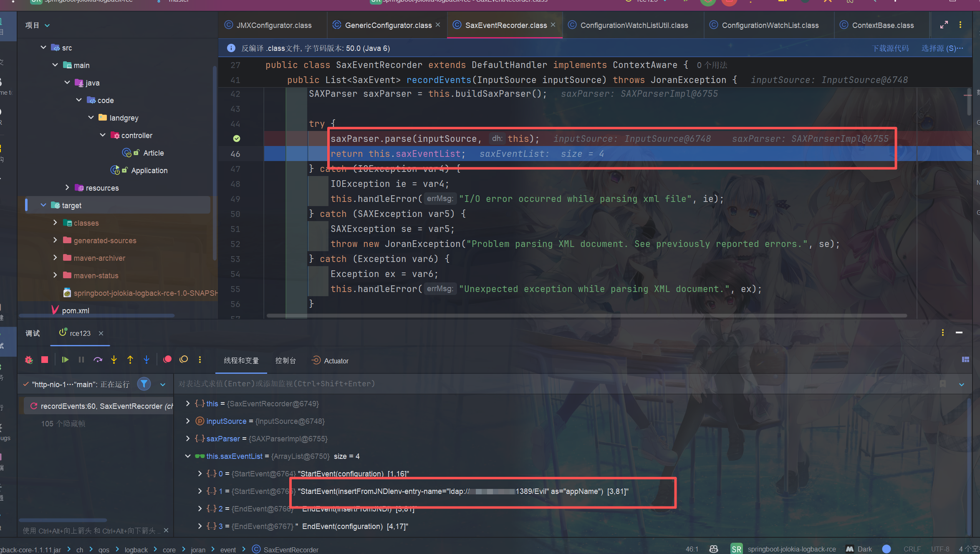Image resolution: width=980 pixels, height=554 pixels.
Task: Toggle breakpoint on the saxParser.parse line
Action: [x=237, y=138]
